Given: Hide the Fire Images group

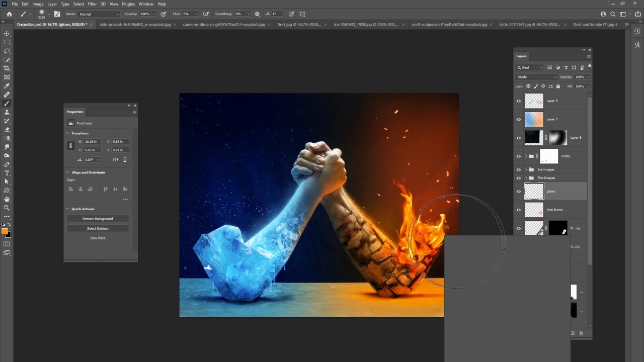Looking at the screenshot, I should tap(519, 178).
